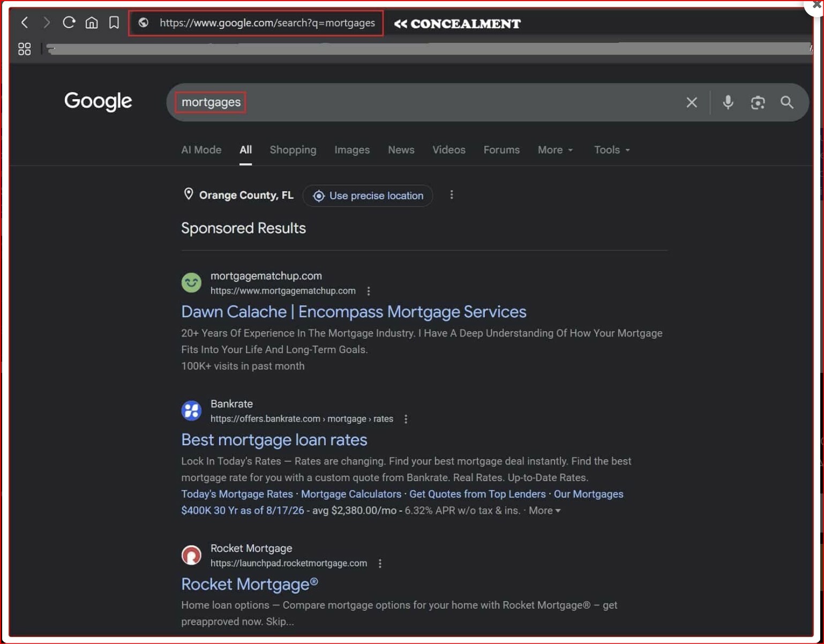Click the https://www.mortgagematchup.com URL text

coord(283,291)
